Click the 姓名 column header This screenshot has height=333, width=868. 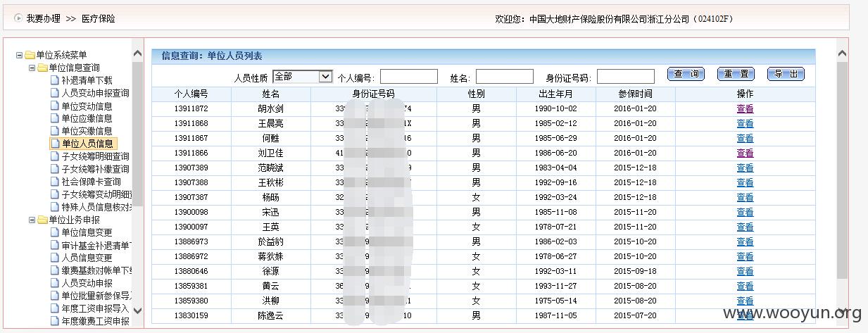pyautogui.click(x=271, y=94)
